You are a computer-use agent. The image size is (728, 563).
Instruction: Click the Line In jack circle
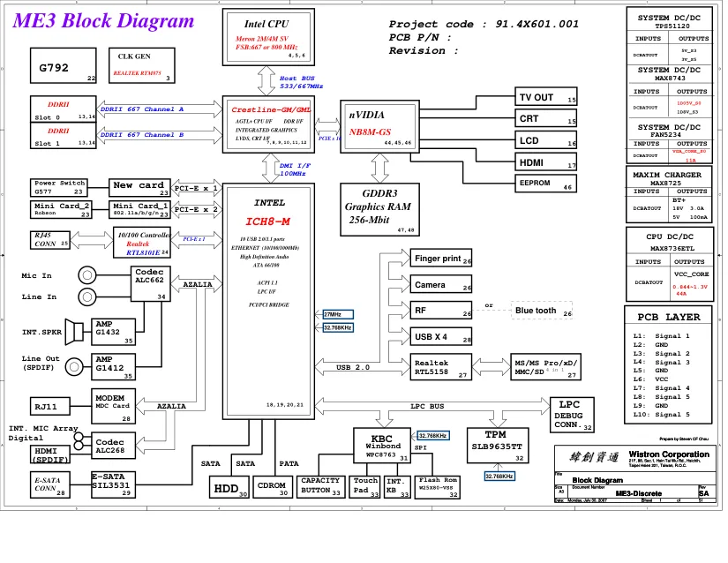[86, 297]
